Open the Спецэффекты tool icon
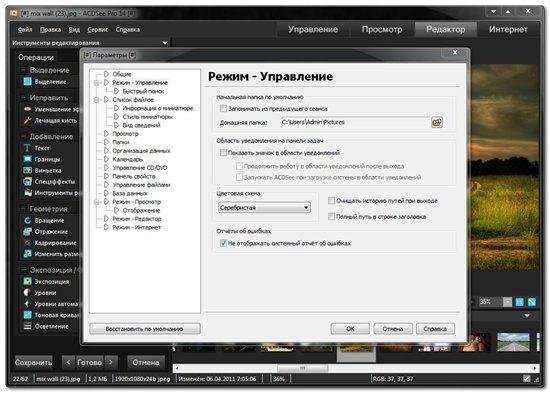Image resolution: width=550 pixels, height=393 pixels. 27,181
